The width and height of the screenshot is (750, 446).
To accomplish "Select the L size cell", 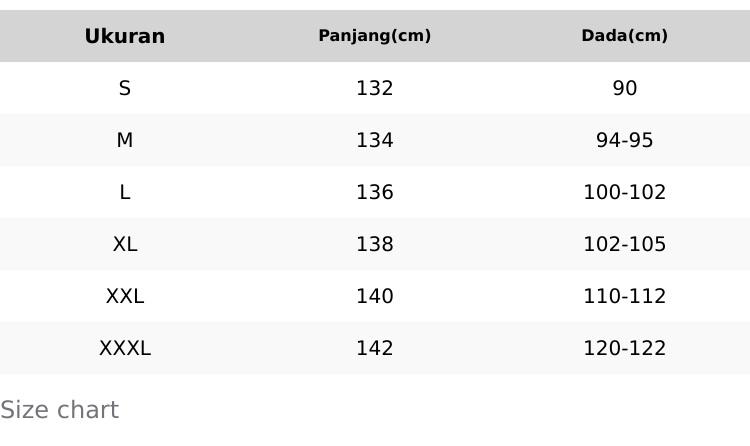I will click(x=125, y=192).
